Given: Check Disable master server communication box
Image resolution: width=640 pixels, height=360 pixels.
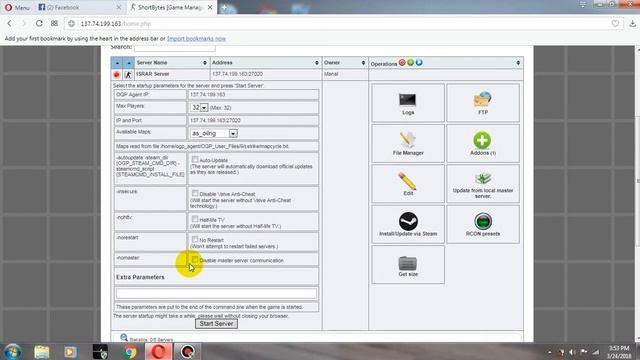Looking at the screenshot, I should click(195, 260).
